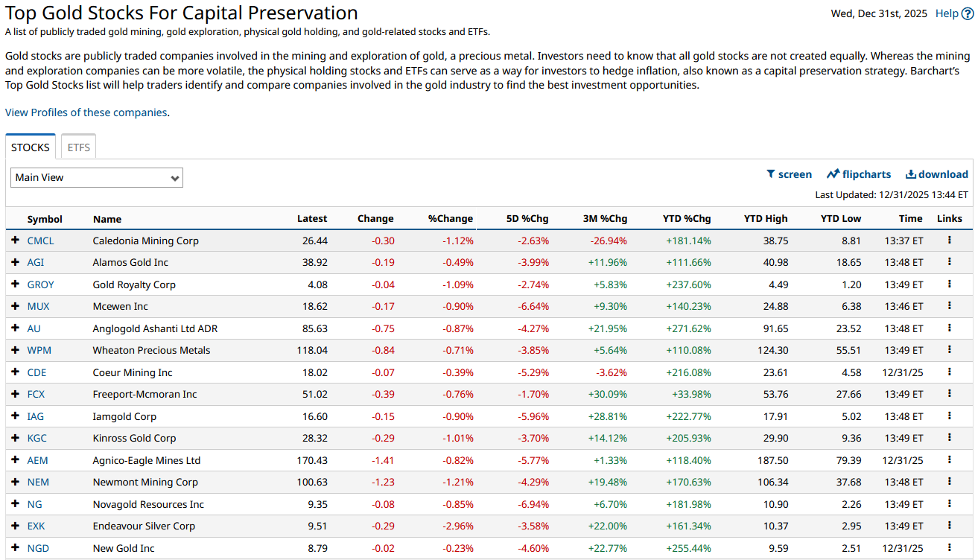This screenshot has width=975, height=560.
Task: Sort by the Symbol column header
Action: coord(45,219)
